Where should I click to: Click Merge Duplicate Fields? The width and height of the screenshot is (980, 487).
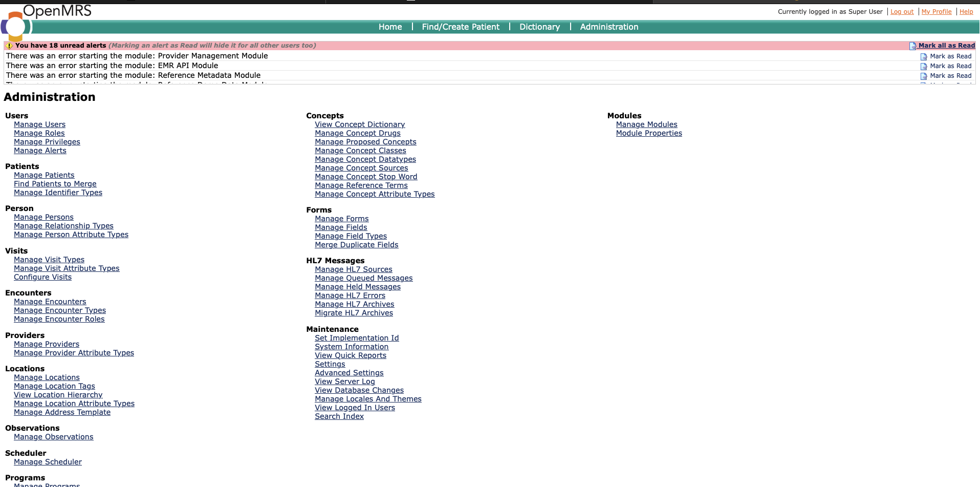click(x=356, y=245)
